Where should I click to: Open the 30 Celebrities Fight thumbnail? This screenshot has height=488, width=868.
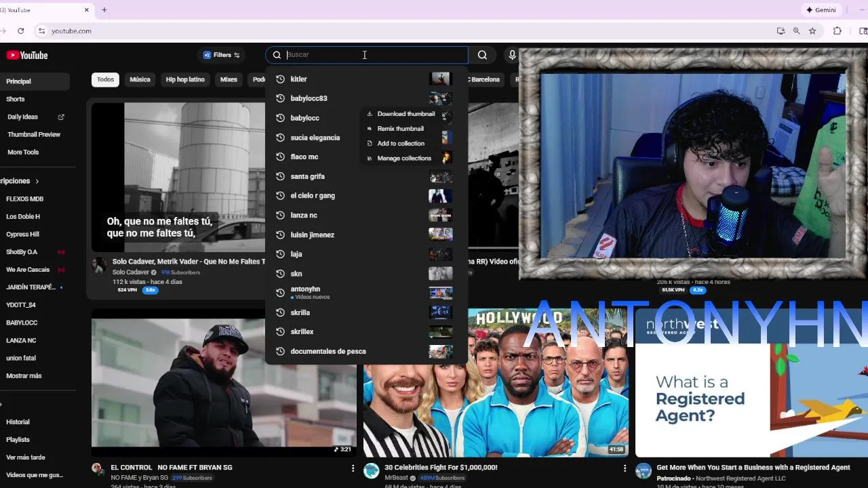point(496,382)
